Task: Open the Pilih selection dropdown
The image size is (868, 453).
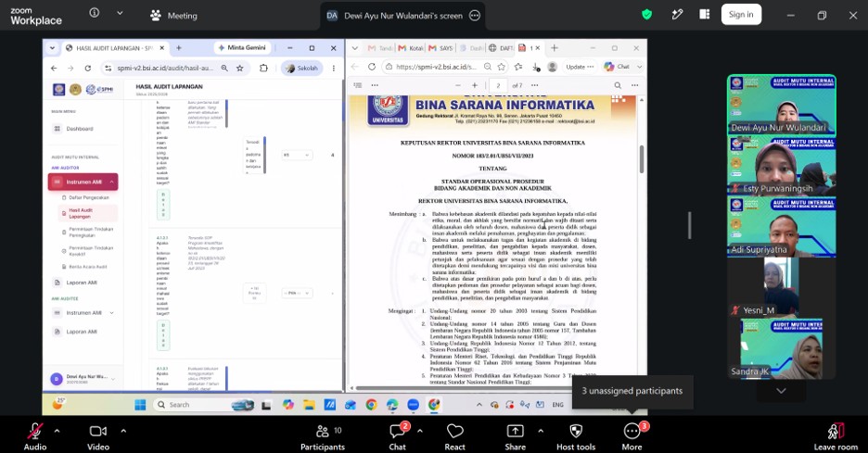Action: click(297, 293)
